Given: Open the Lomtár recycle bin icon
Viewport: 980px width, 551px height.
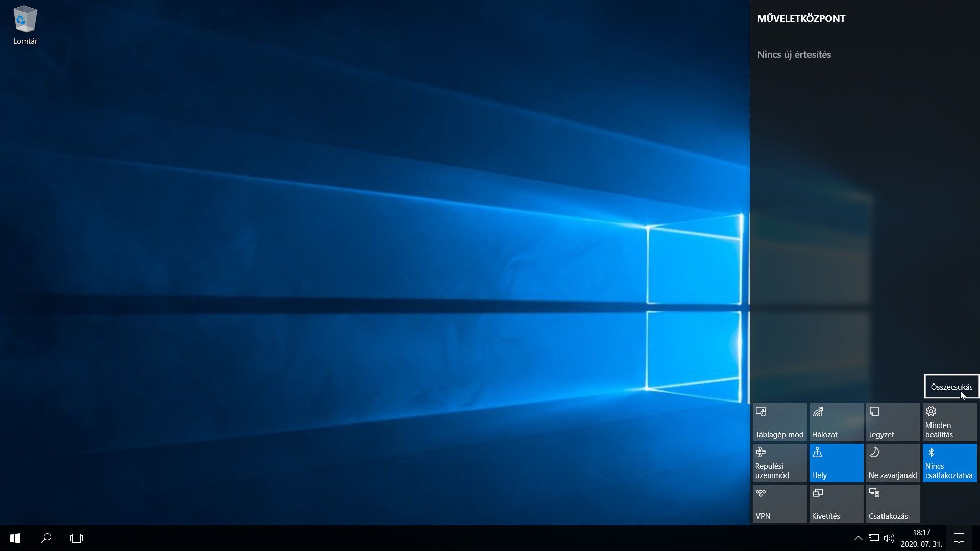Looking at the screenshot, I should [x=25, y=26].
